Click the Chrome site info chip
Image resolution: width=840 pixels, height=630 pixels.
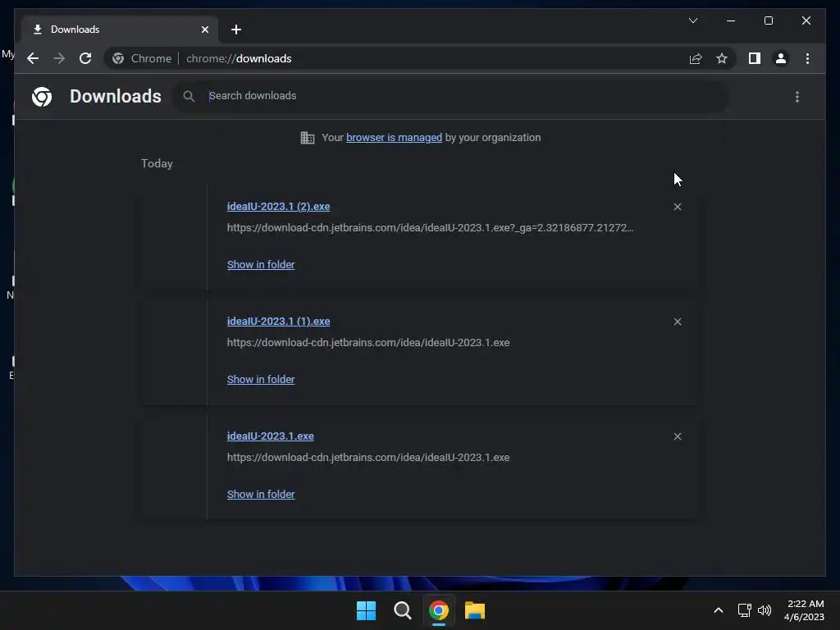142,58
